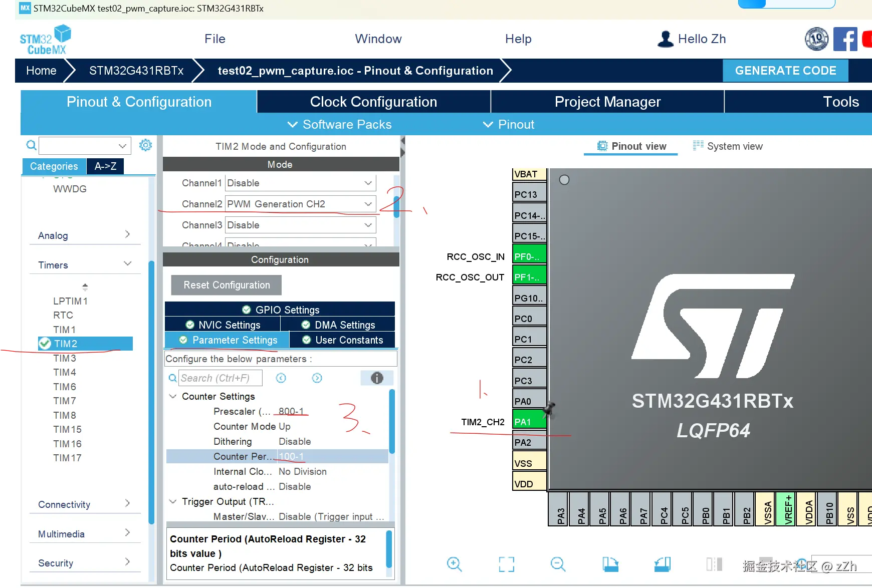Click the fit-to-screen icon below the chip
Viewport: 872px width, 588px height.
coord(506,564)
